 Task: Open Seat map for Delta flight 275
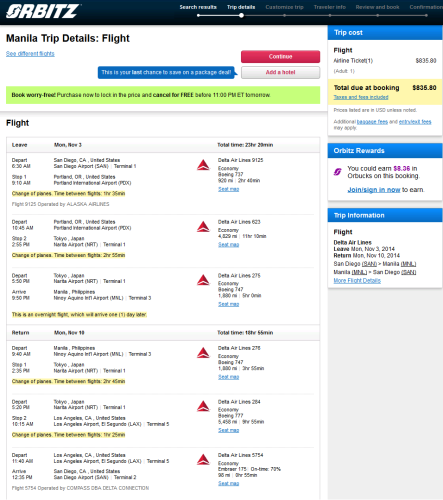pyautogui.click(x=228, y=304)
